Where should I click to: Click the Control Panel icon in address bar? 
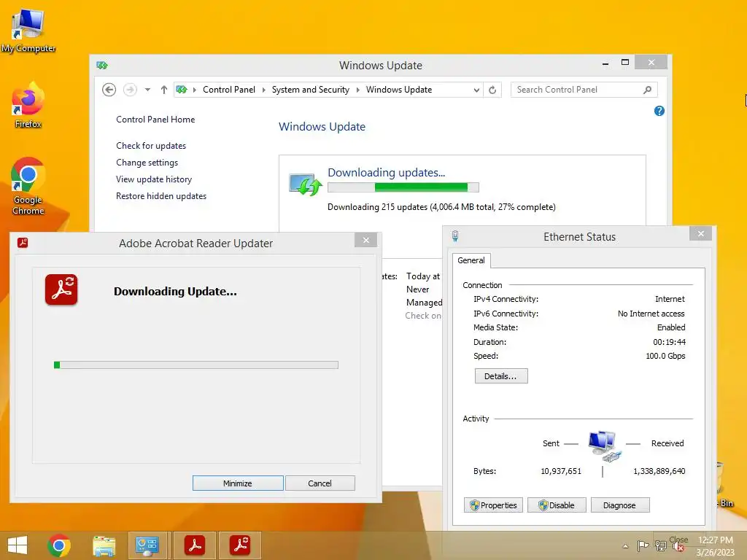182,90
